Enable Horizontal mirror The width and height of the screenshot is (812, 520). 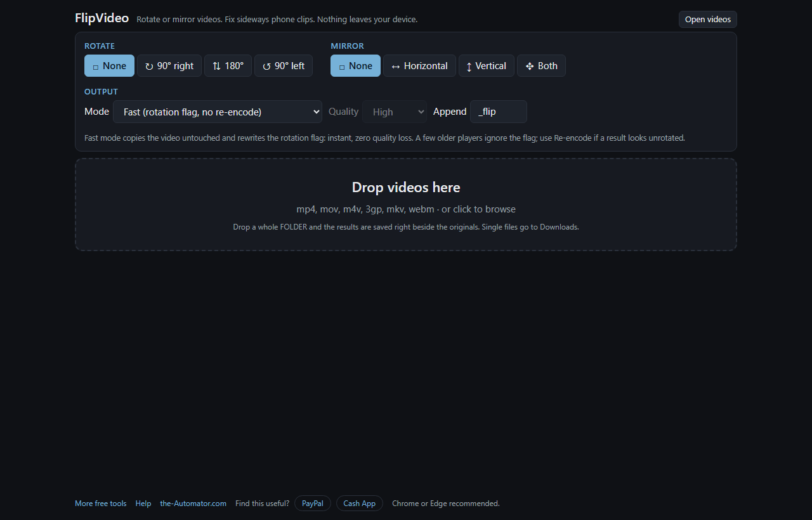(x=419, y=66)
